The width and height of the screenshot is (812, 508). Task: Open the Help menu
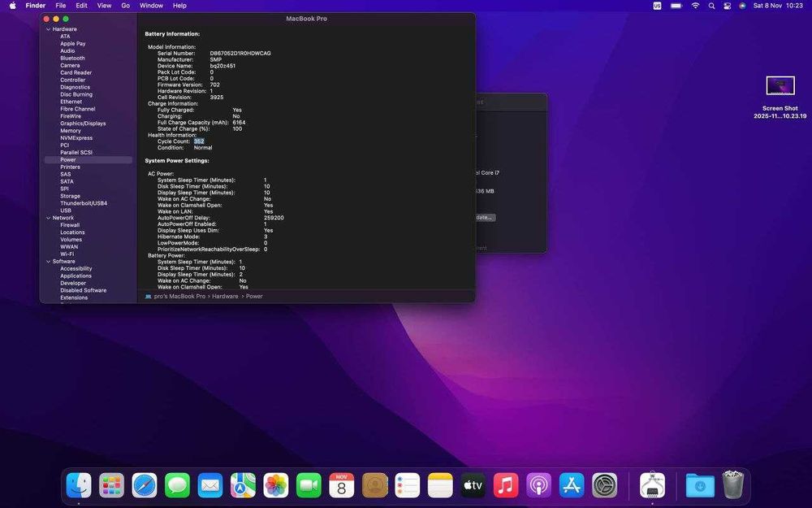pyautogui.click(x=179, y=6)
